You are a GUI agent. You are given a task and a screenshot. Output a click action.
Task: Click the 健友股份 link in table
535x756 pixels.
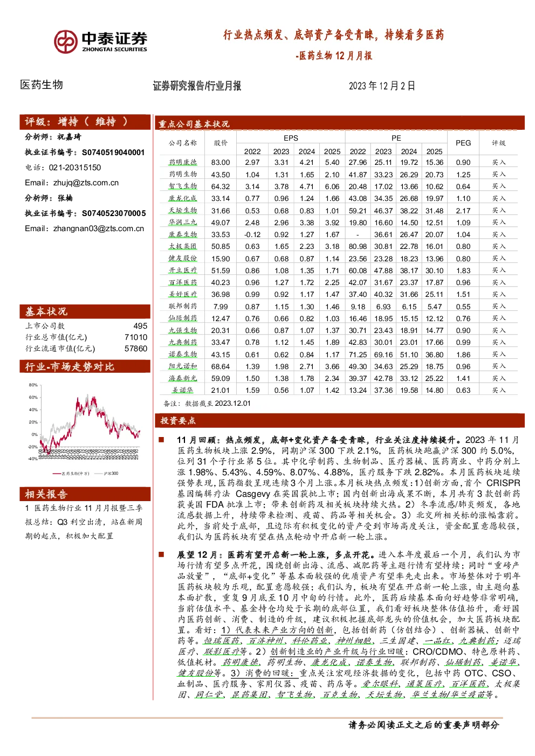pos(183,258)
